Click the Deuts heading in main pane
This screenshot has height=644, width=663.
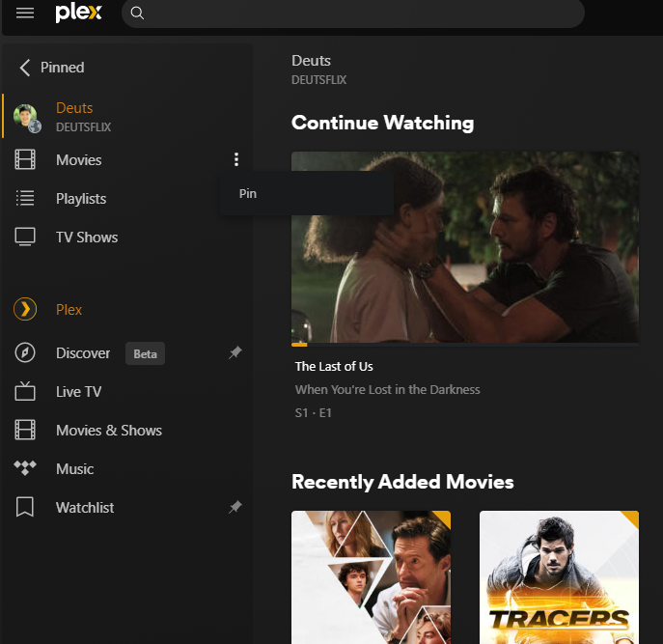(x=311, y=61)
